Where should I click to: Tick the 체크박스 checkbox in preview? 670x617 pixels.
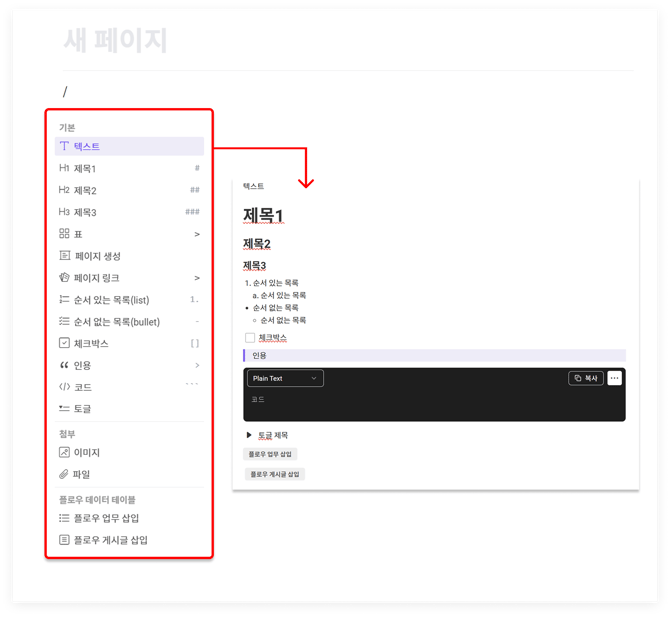250,338
